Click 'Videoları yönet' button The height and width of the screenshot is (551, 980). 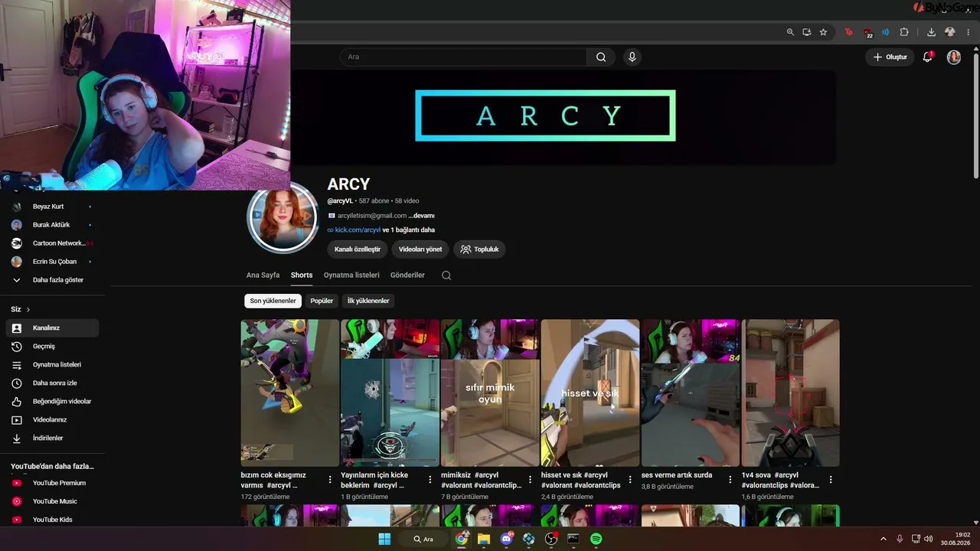point(420,249)
